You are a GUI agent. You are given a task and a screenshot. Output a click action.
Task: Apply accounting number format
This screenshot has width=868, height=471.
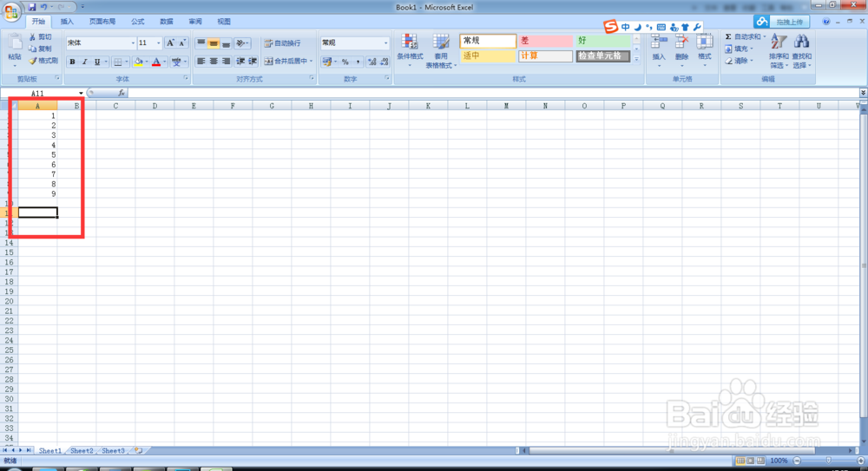click(326, 62)
